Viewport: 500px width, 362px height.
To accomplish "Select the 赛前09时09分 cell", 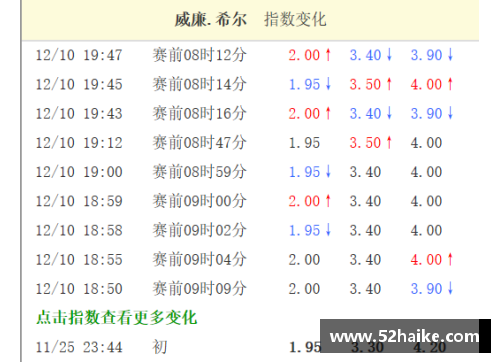I will coord(200,289).
